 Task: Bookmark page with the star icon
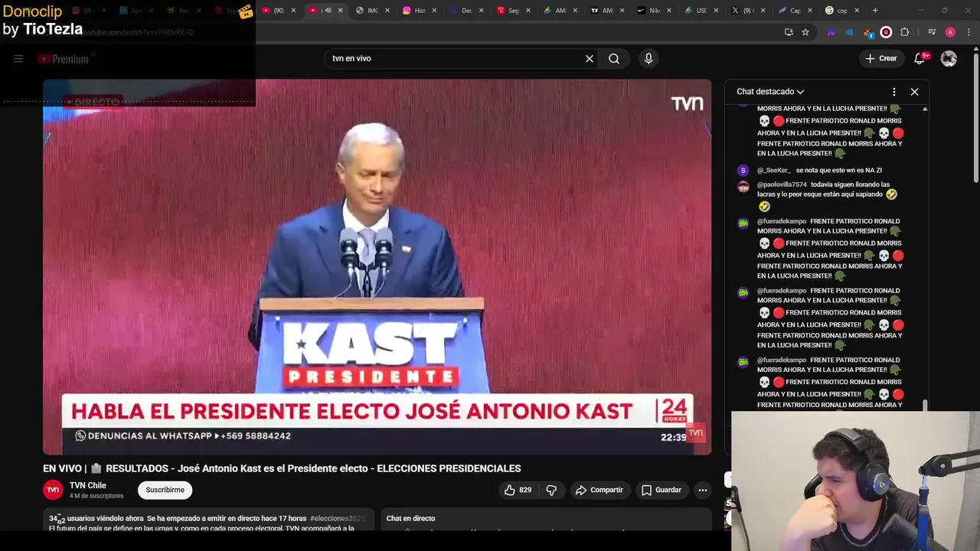[x=805, y=32]
